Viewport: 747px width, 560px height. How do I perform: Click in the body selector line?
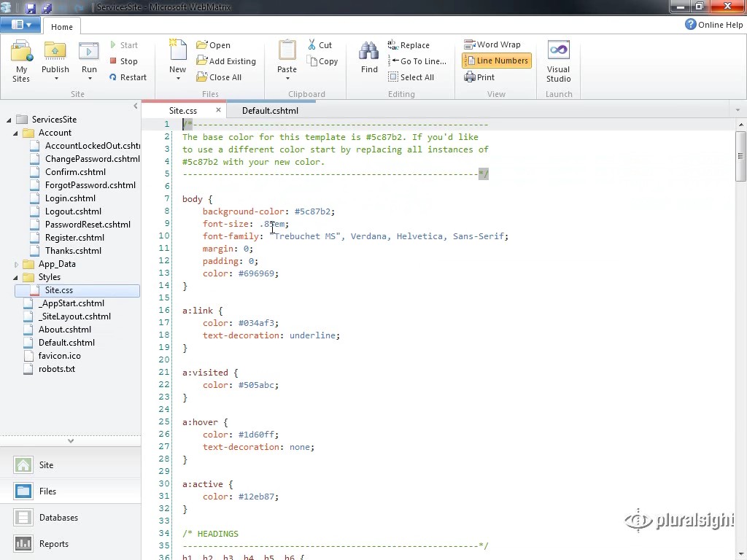tap(197, 199)
